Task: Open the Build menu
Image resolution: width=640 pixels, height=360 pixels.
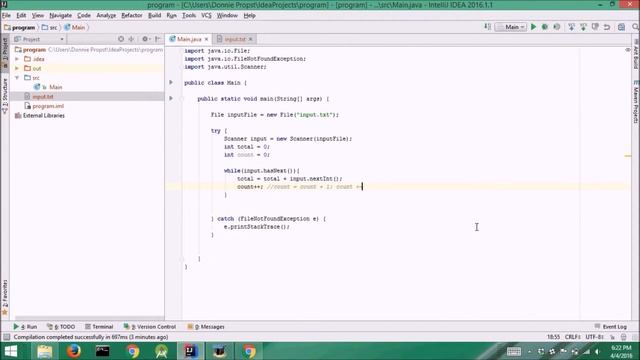Action: [154, 16]
